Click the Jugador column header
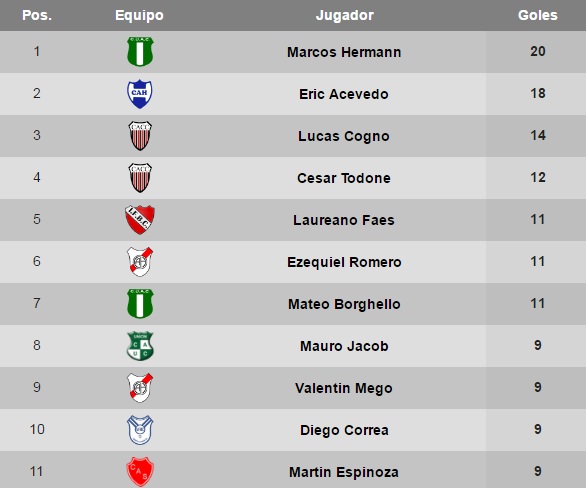The height and width of the screenshot is (488, 586). click(345, 15)
